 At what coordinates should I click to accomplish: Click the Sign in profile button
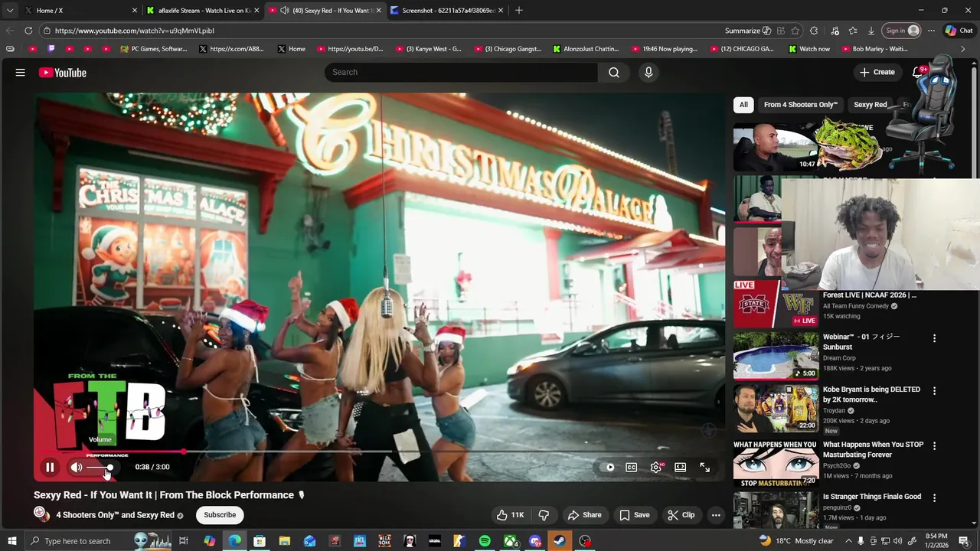click(x=901, y=31)
